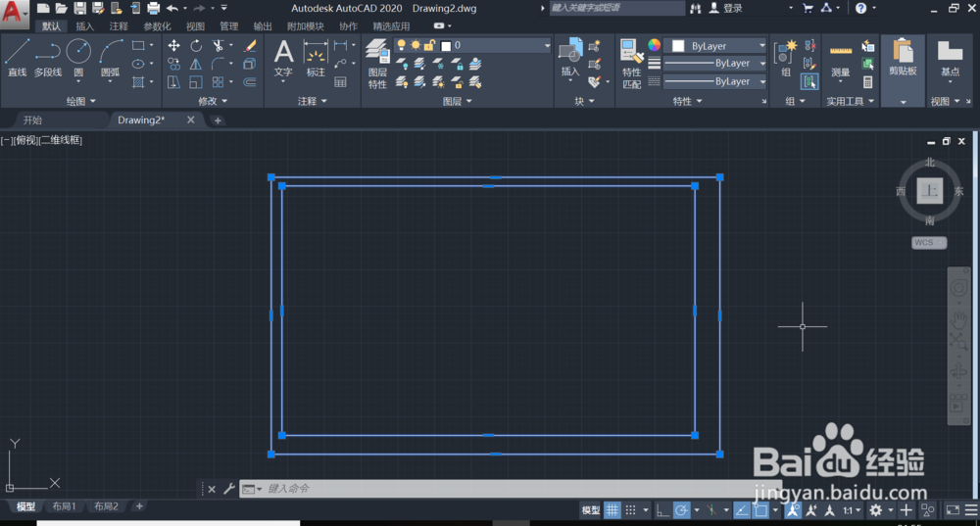Toggle snap mode dots in status bar
Screen dimensions: 980x526
[630, 510]
